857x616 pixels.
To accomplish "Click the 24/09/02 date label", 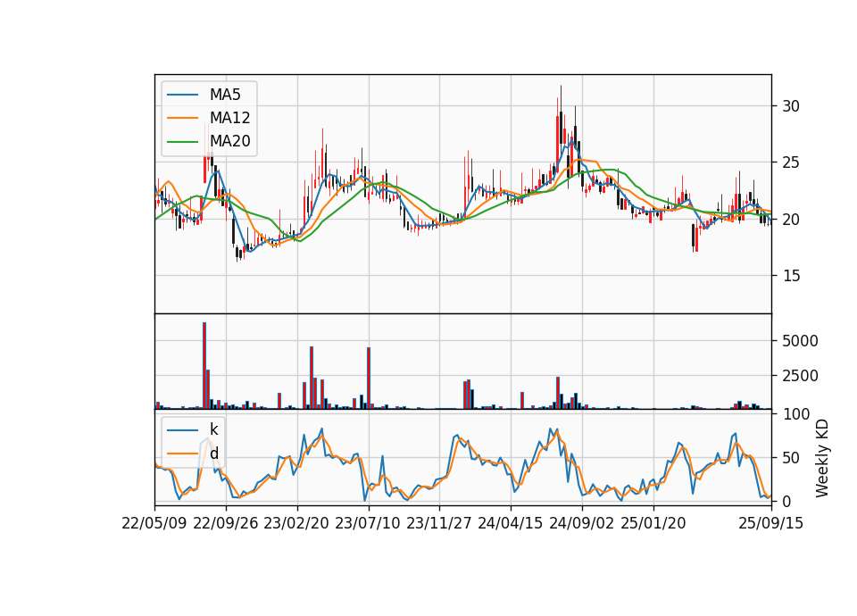I will (x=581, y=523).
